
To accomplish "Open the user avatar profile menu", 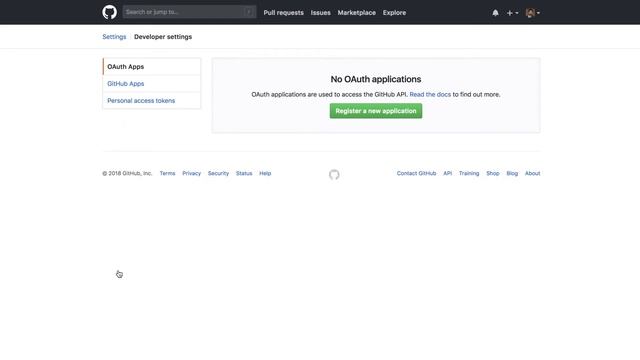I will 533,13.
